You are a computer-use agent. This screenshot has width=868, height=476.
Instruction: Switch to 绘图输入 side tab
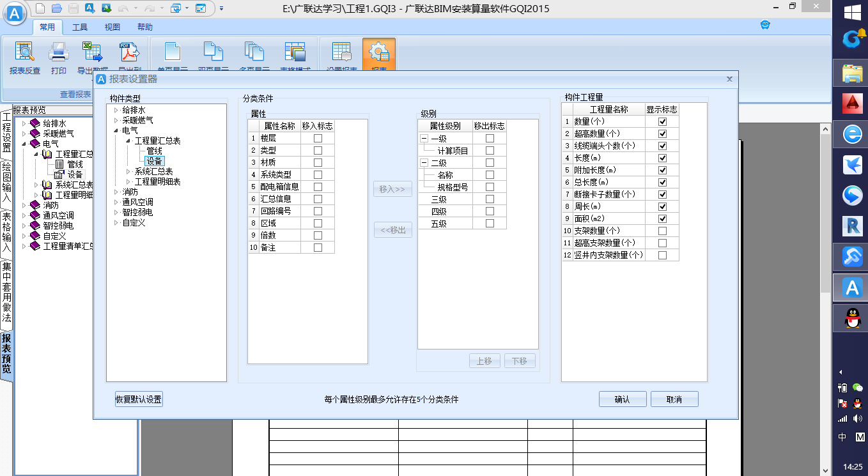6,182
